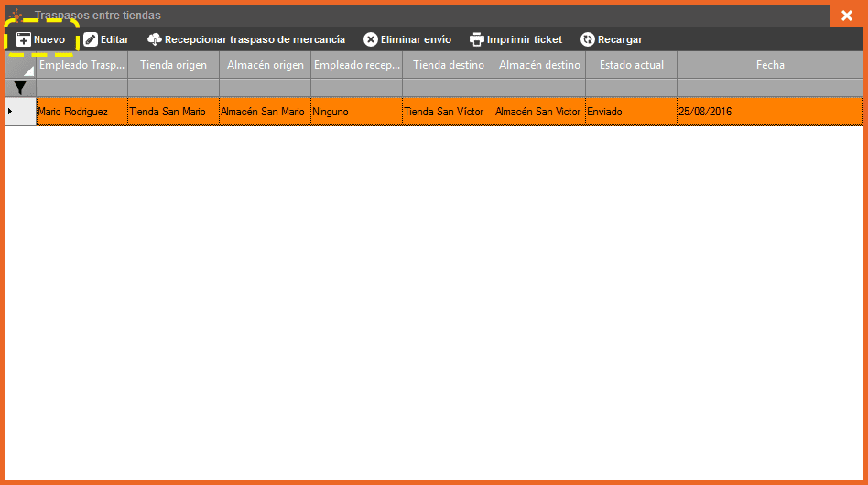Screen dimensions: 868x485
Task: Select the Enviado status cell
Action: click(631, 112)
